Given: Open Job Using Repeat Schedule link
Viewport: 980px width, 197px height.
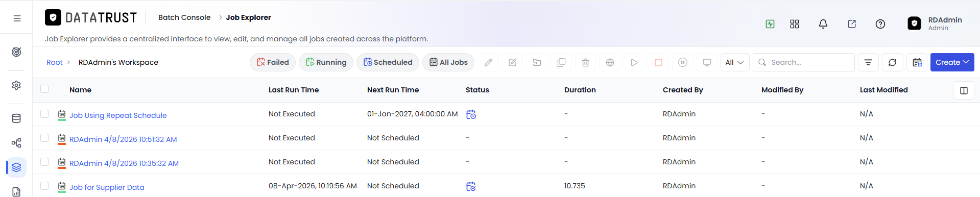Looking at the screenshot, I should (x=118, y=115).
